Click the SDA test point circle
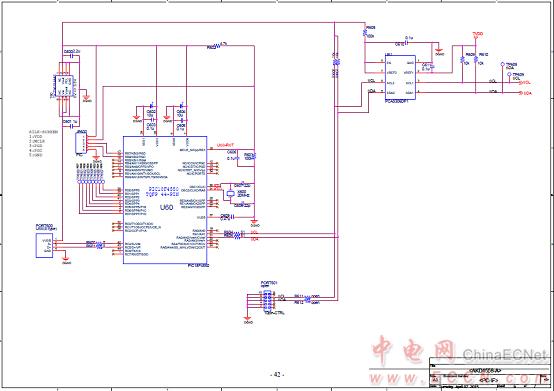This screenshot has height=391, width=554. (x=503, y=65)
